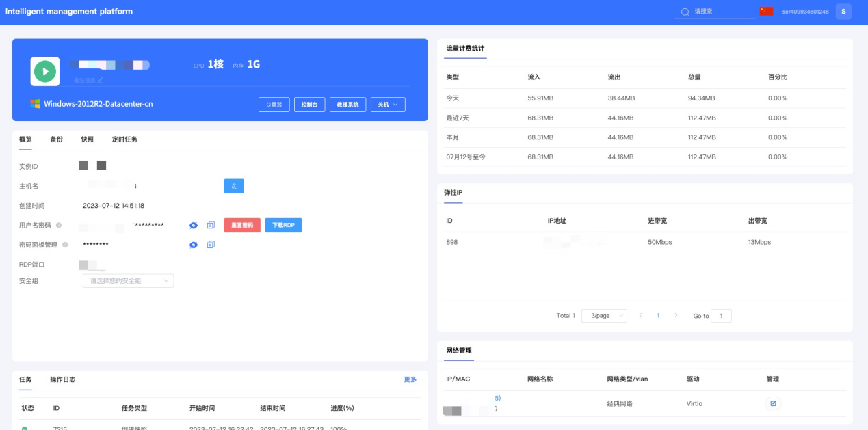The width and height of the screenshot is (868, 430).
Task: Edit the remark info pencil icon
Action: (101, 80)
